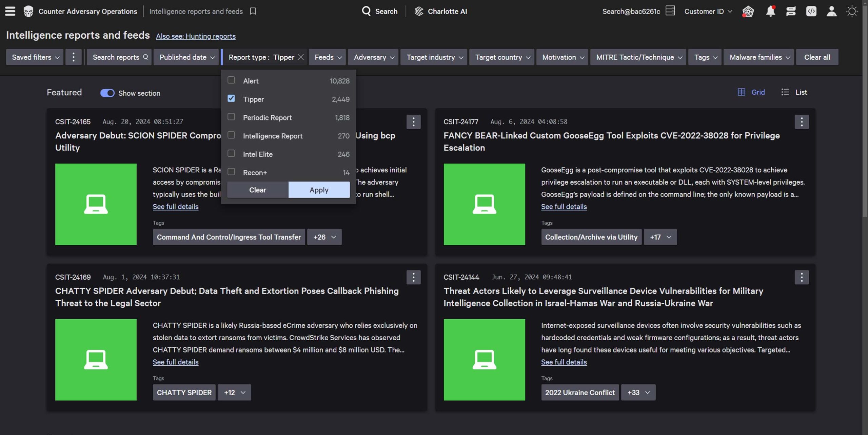Open options menu for CSIT-24169 card

pyautogui.click(x=413, y=277)
